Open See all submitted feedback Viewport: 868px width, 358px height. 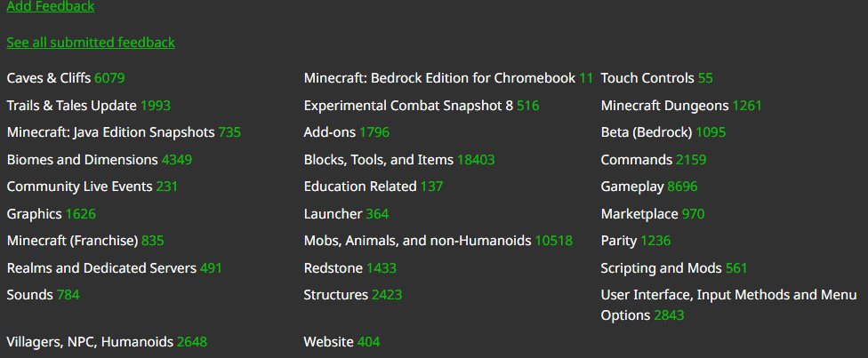coord(91,43)
